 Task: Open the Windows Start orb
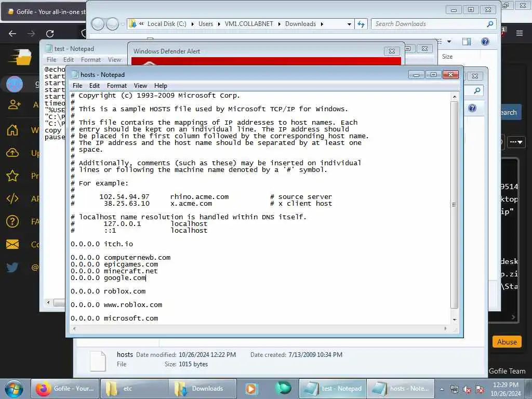point(14,389)
